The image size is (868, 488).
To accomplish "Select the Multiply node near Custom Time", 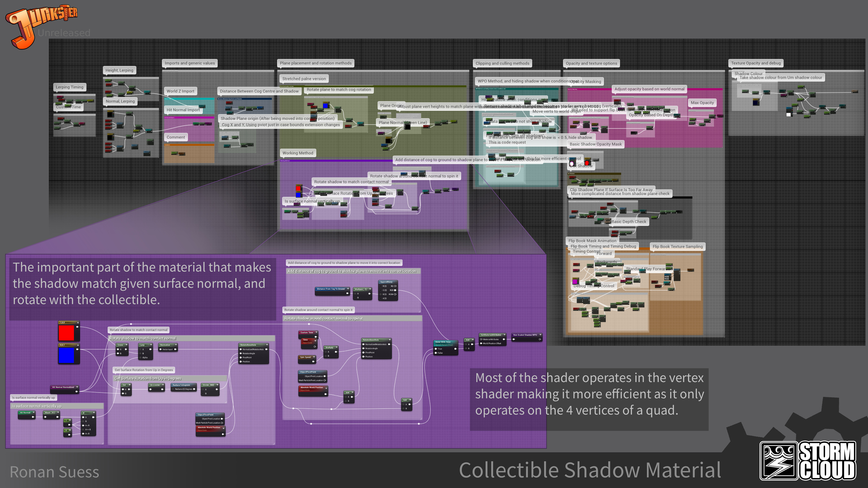I will [329, 347].
